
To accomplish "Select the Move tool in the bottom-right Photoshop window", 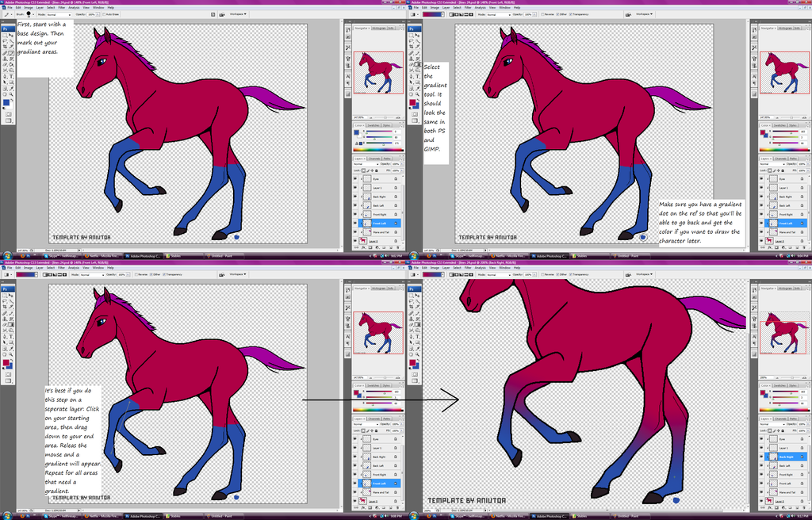I will 418,296.
